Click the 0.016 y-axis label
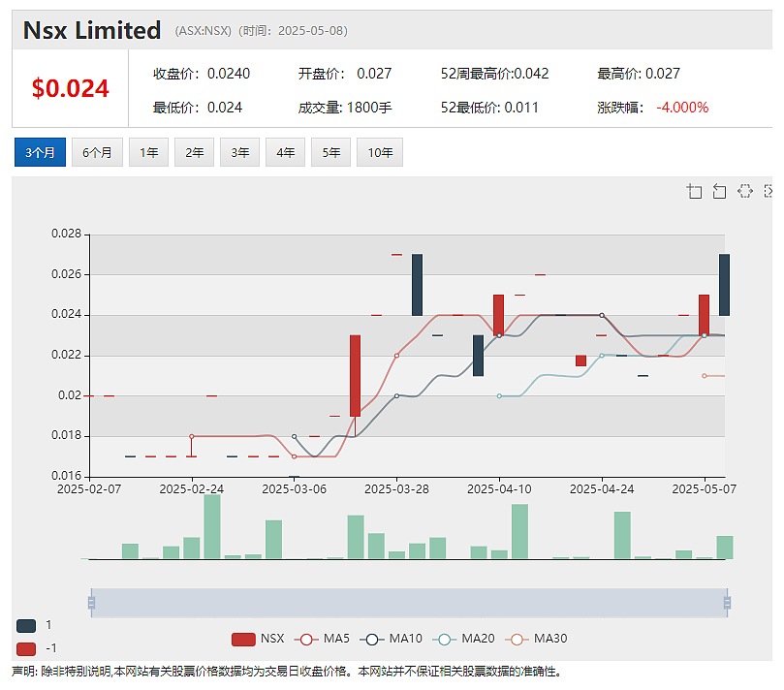The height and width of the screenshot is (690, 784). [x=67, y=476]
